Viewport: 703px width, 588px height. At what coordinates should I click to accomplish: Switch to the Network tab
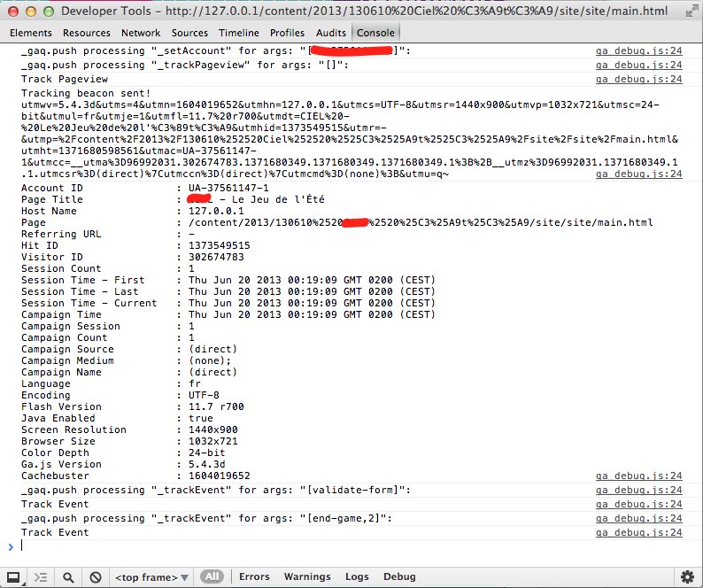[141, 33]
